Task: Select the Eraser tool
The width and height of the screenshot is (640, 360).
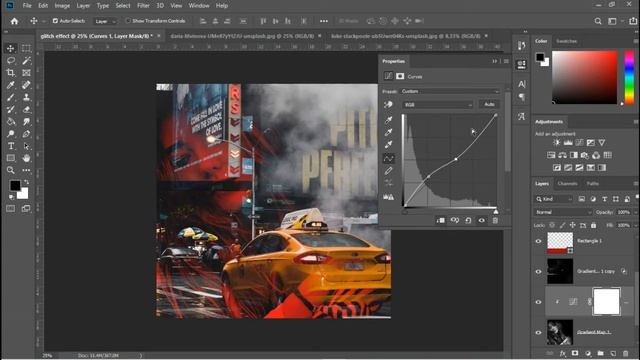Action: coord(26,109)
